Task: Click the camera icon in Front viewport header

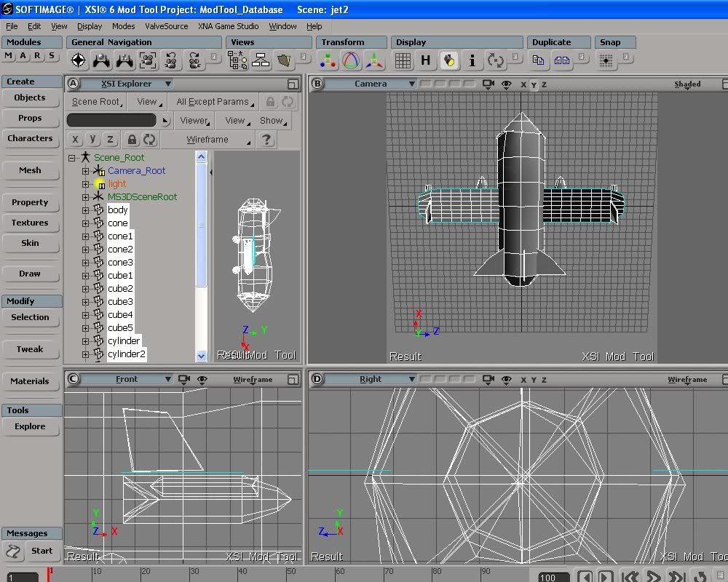Action: [x=184, y=379]
